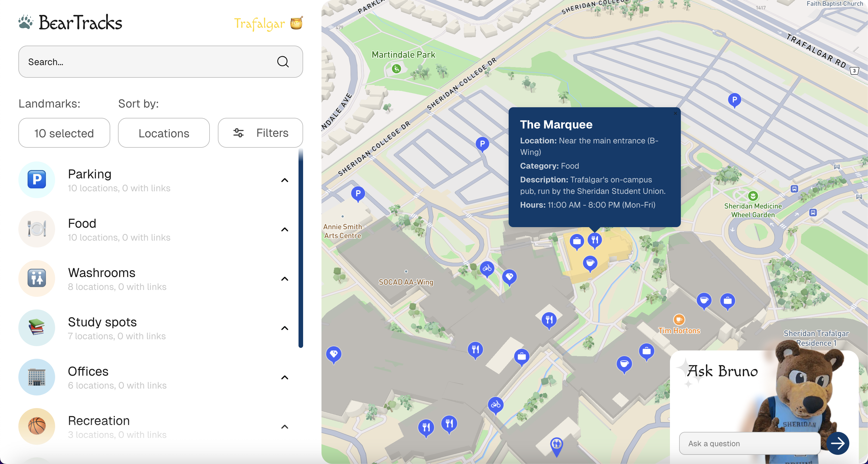Click the Martindale Park marker

click(x=396, y=69)
